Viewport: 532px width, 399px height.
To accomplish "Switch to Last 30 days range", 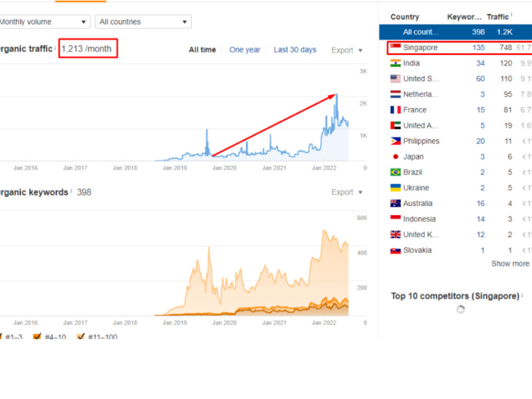I will pyautogui.click(x=295, y=50).
